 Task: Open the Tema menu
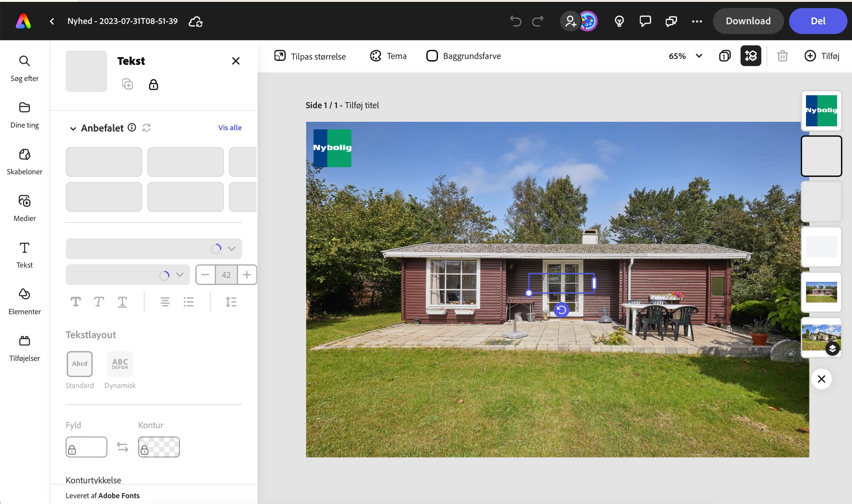click(x=388, y=56)
